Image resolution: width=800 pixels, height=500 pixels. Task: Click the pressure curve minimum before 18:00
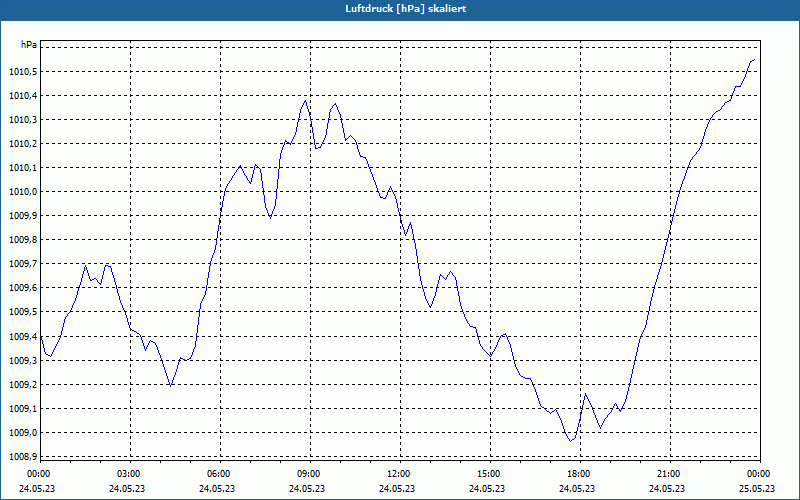click(x=571, y=441)
